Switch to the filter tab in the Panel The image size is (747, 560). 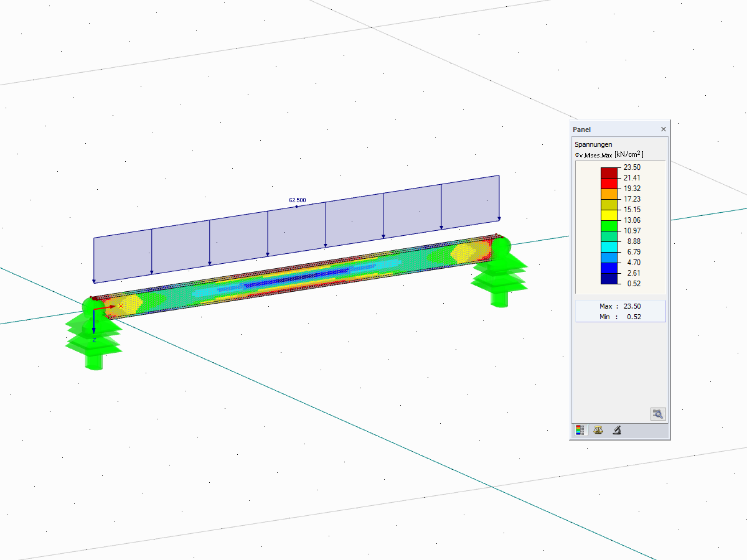pyautogui.click(x=616, y=429)
